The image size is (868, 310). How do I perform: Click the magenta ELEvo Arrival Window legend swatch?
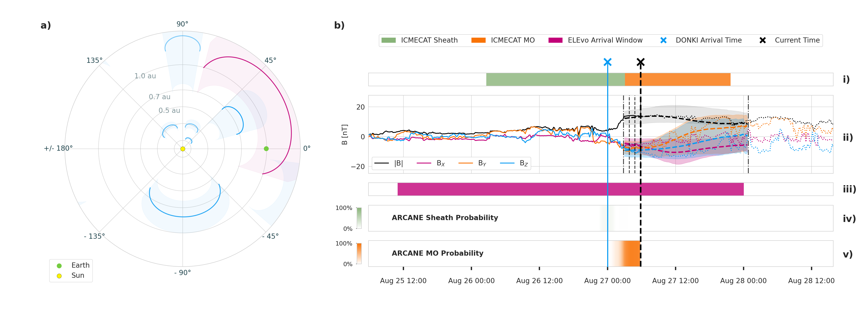click(x=555, y=40)
